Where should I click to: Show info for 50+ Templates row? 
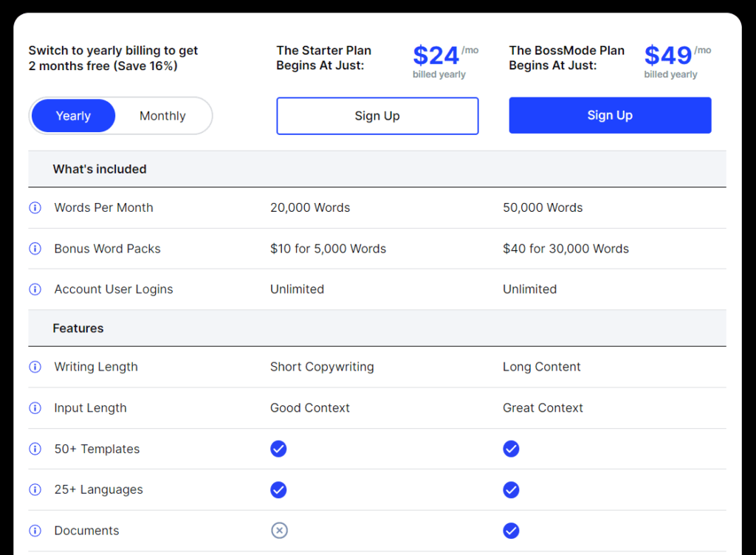pyautogui.click(x=35, y=449)
